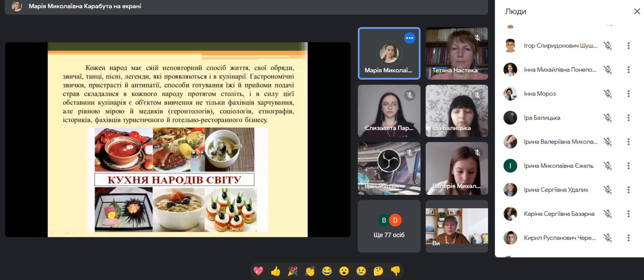This screenshot has width=644, height=280.
Task: Select Тетяна Настека video tile
Action: [457, 54]
